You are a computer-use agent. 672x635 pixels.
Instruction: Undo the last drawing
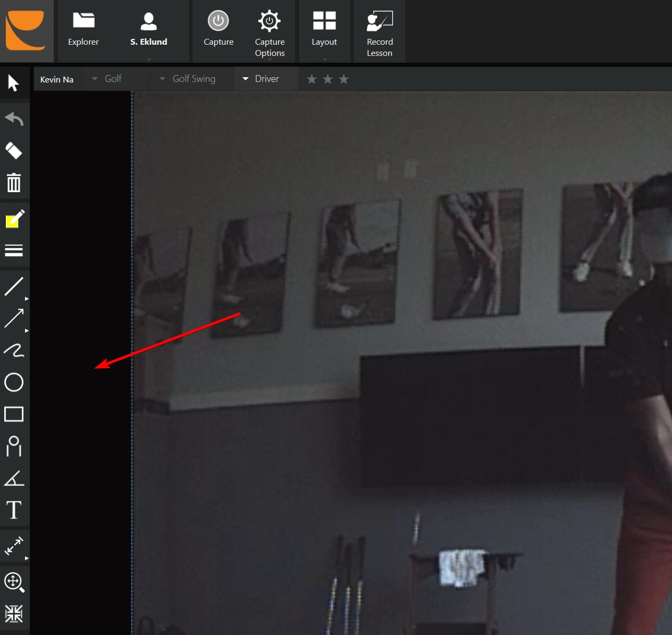(x=14, y=118)
